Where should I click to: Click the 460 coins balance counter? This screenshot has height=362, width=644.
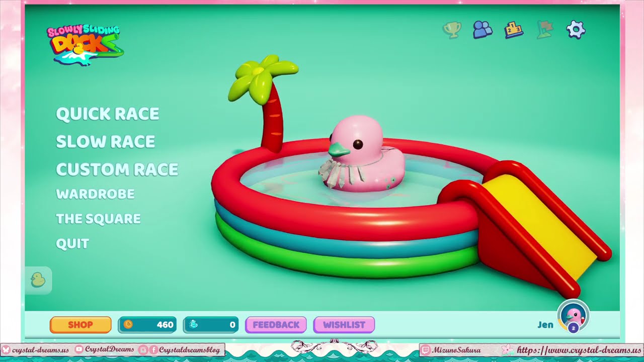click(x=147, y=325)
